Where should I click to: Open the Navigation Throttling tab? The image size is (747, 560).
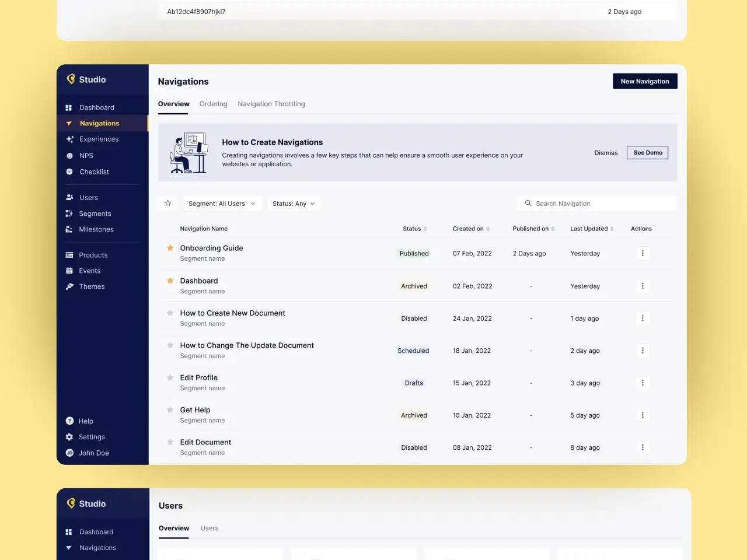point(271,104)
